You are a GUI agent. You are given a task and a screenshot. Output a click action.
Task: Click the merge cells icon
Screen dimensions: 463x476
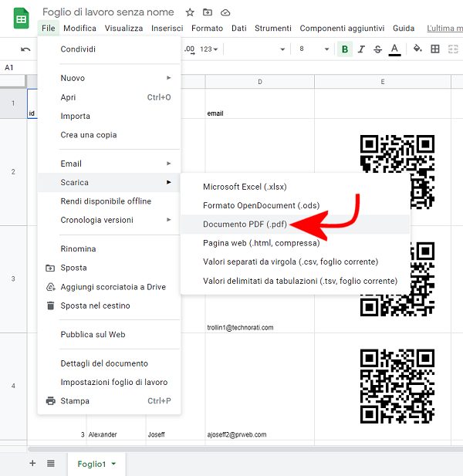click(x=453, y=49)
